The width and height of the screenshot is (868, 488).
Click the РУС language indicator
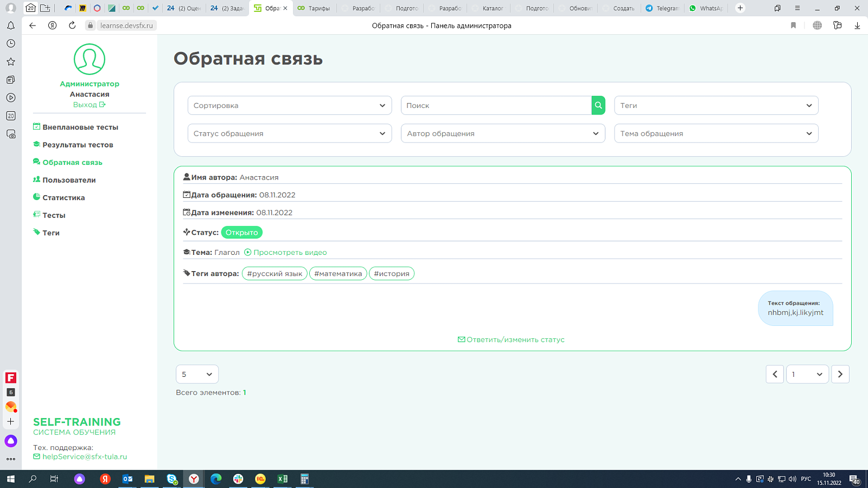[x=806, y=479]
